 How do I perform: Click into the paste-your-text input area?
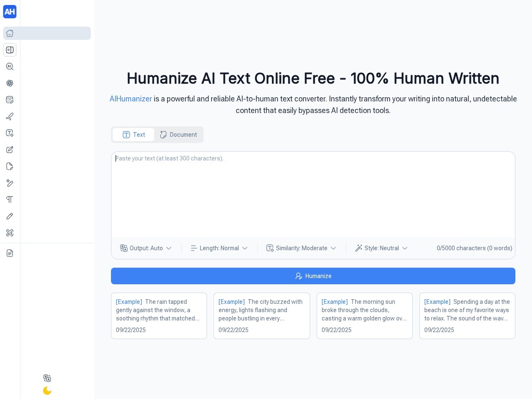pyautogui.click(x=313, y=195)
